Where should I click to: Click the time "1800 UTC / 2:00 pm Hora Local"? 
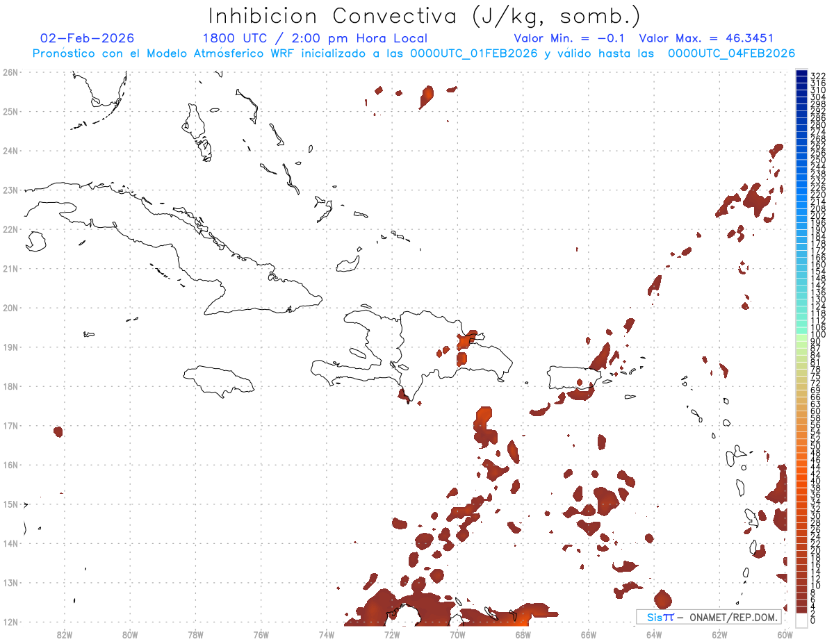coord(315,38)
